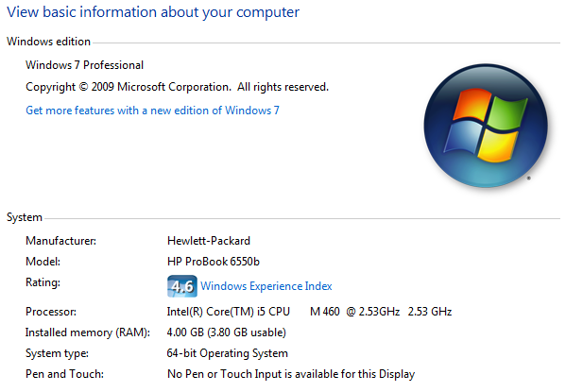This screenshot has width=566, height=392.
Task: Select the '4.00 GB (3.80 GB usable)' value
Action: point(227,332)
